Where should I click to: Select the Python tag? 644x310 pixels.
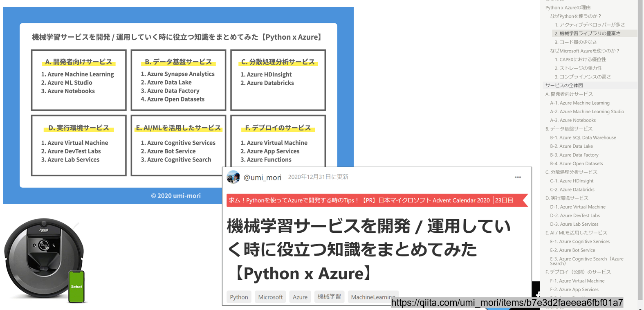pyautogui.click(x=239, y=297)
